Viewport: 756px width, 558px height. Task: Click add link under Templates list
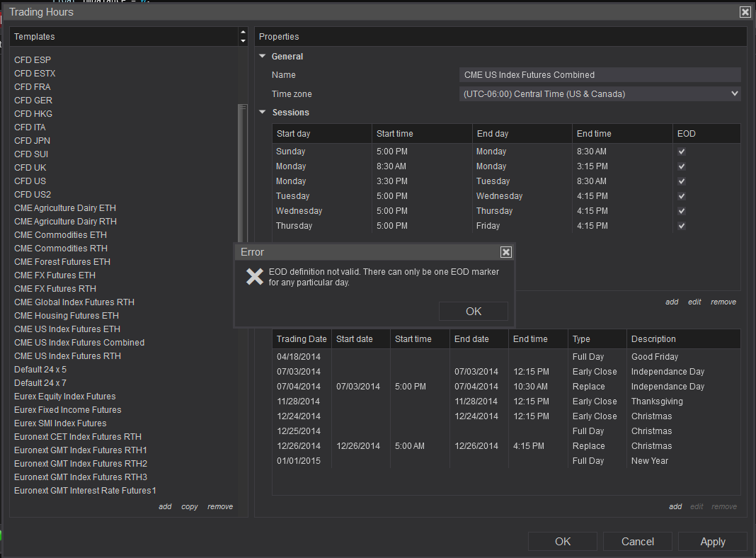pyautogui.click(x=165, y=506)
